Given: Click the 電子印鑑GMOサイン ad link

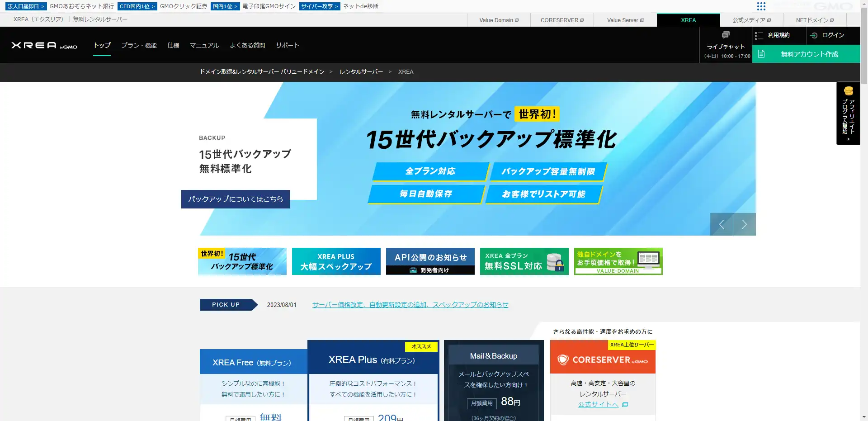Looking at the screenshot, I should click(x=269, y=6).
